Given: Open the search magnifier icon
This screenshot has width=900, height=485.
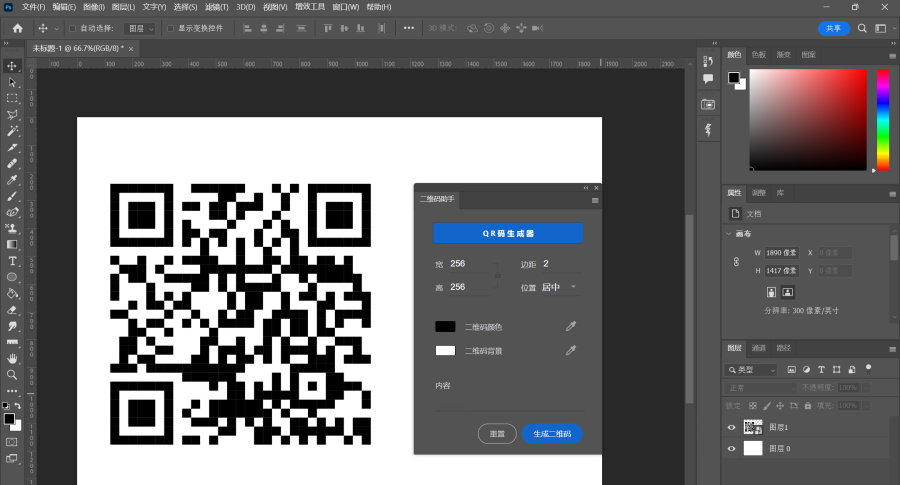Looking at the screenshot, I should 862,28.
